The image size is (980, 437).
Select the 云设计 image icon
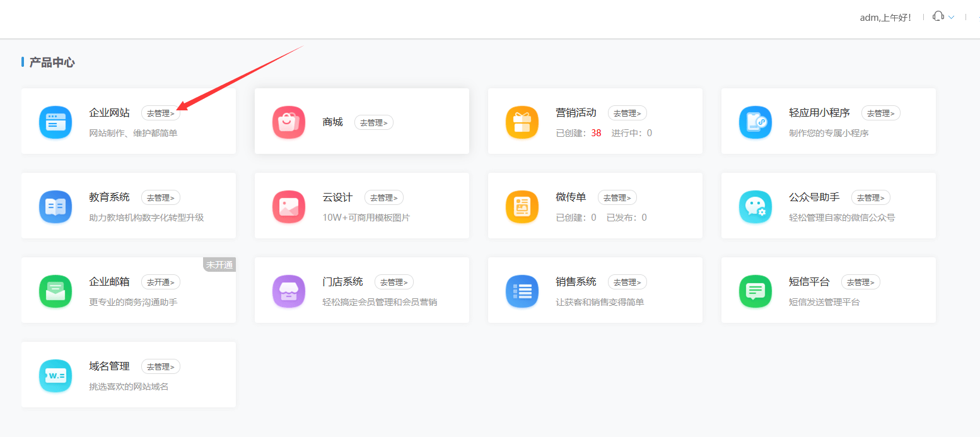point(289,206)
